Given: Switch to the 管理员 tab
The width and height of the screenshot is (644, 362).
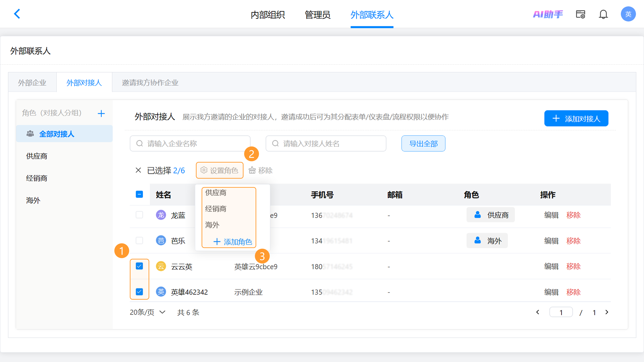Looking at the screenshot, I should (x=317, y=15).
